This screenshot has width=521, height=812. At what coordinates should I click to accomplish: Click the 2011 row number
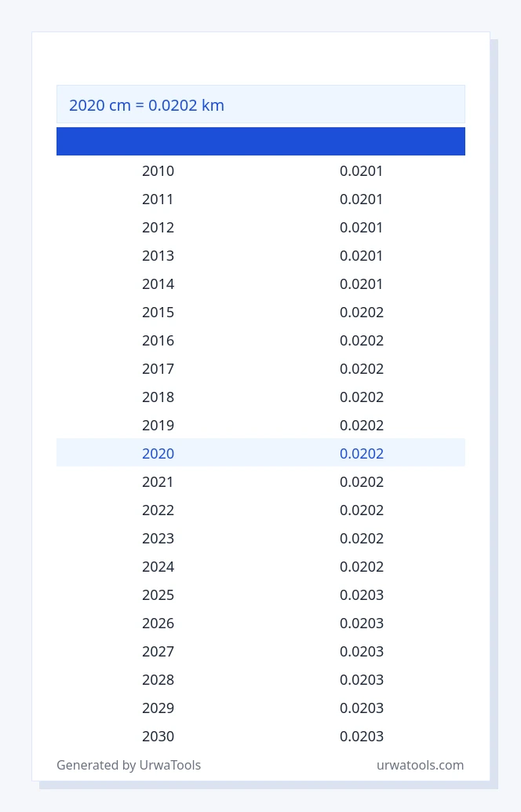pos(158,199)
